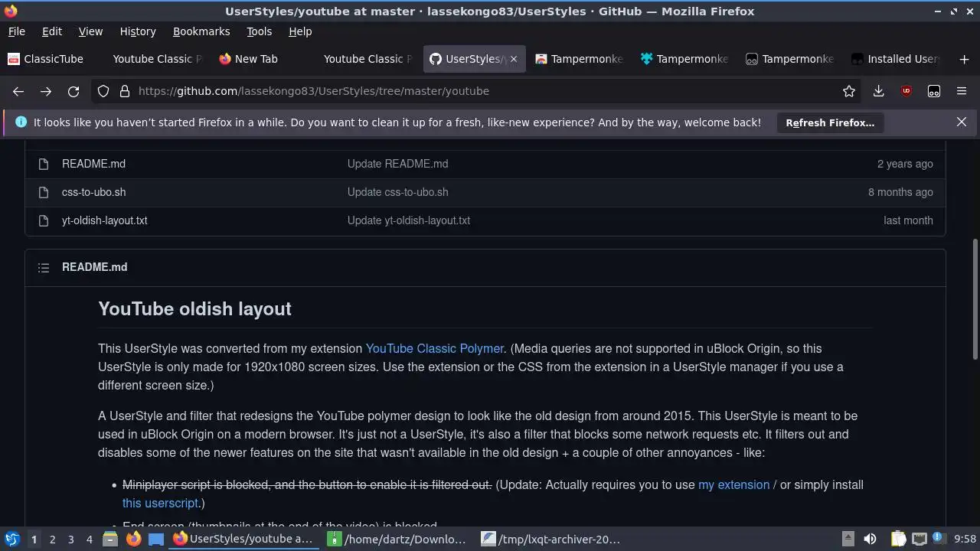Go forward one page
Image resolution: width=980 pixels, height=551 pixels.
click(46, 91)
